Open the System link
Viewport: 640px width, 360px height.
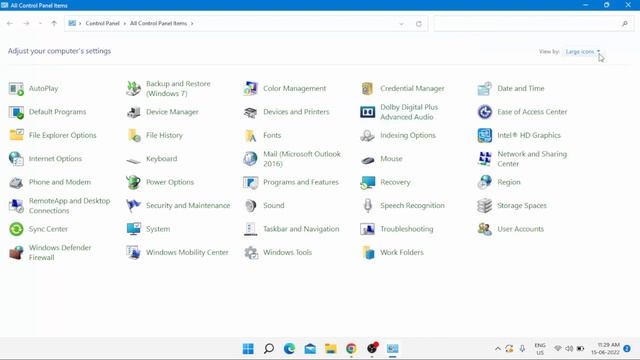[158, 229]
